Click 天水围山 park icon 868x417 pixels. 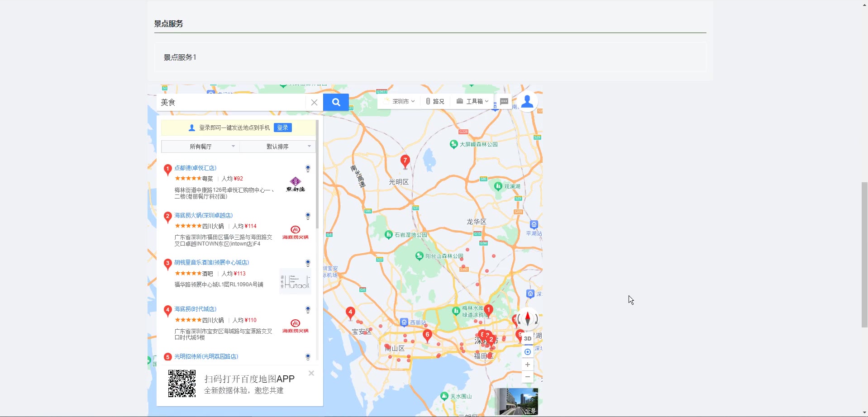pyautogui.click(x=444, y=396)
